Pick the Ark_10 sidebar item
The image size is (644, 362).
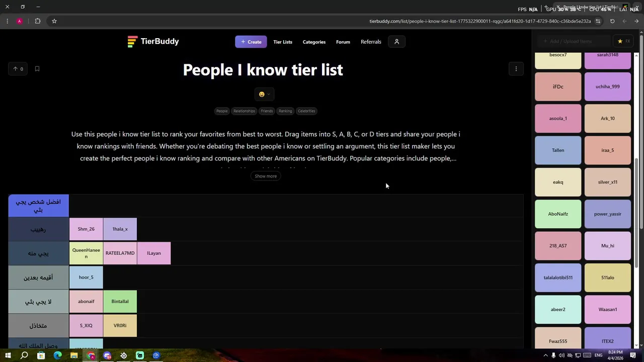(x=608, y=118)
